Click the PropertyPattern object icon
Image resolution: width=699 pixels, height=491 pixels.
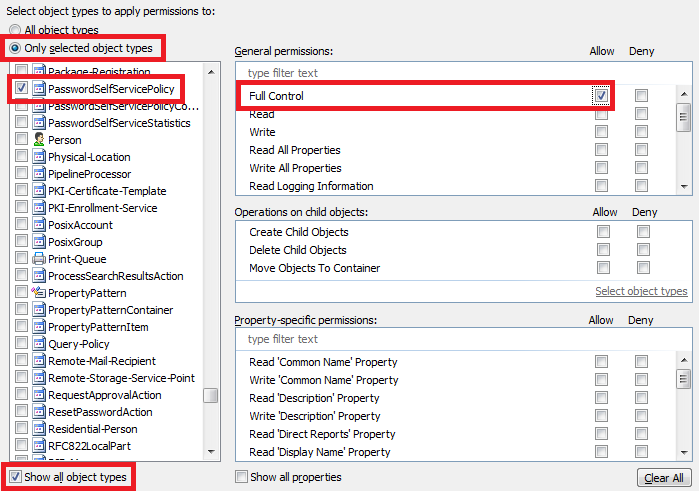click(x=39, y=293)
